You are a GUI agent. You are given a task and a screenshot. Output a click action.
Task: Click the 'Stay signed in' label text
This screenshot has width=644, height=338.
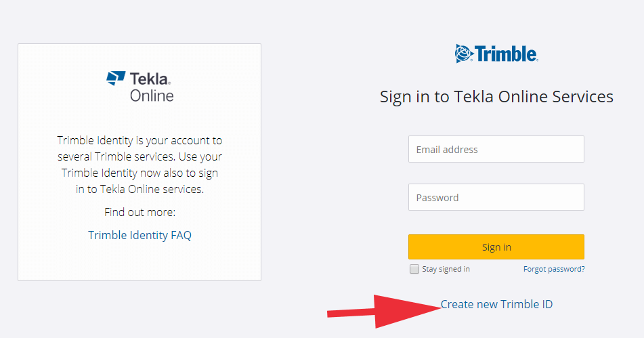click(446, 269)
